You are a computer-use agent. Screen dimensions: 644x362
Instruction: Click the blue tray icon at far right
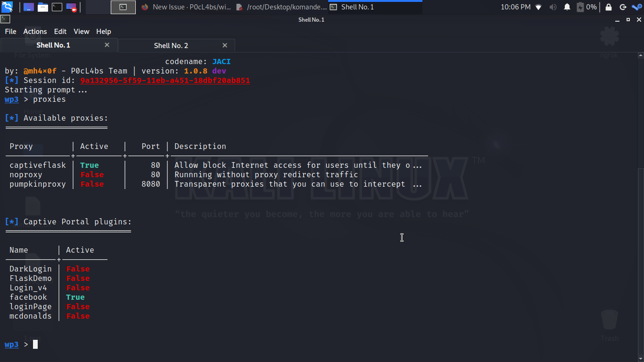(x=637, y=7)
